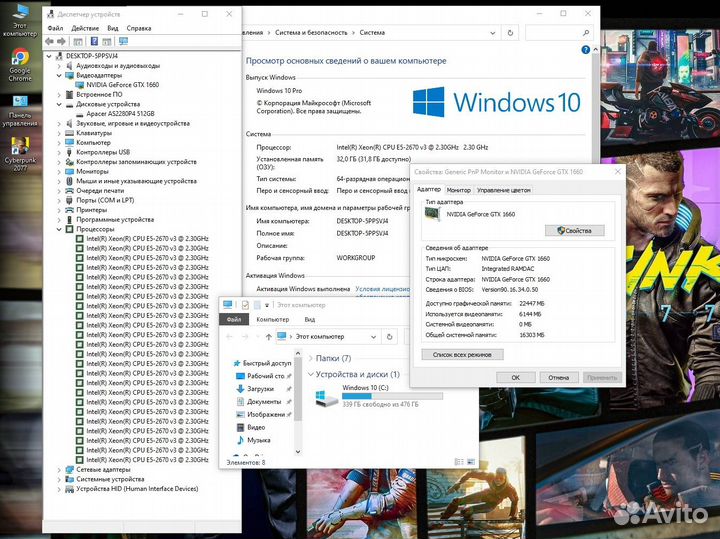Viewport: 720px width, 539px height.
Task: Collapse Устройства и диски section
Action: (x=310, y=374)
